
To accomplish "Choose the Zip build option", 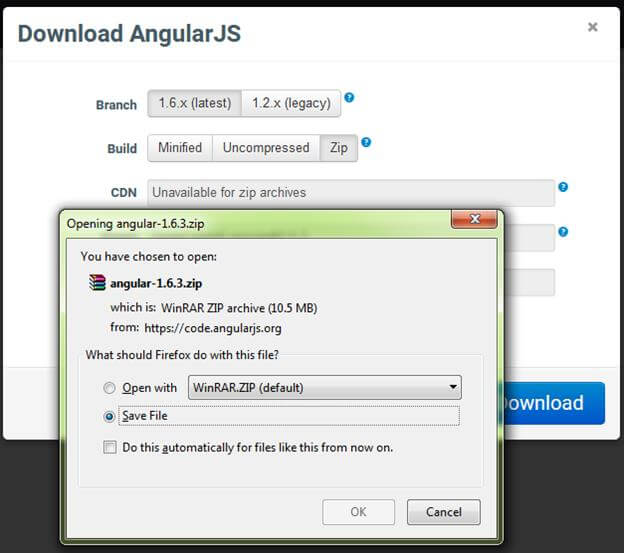I will 339,148.
